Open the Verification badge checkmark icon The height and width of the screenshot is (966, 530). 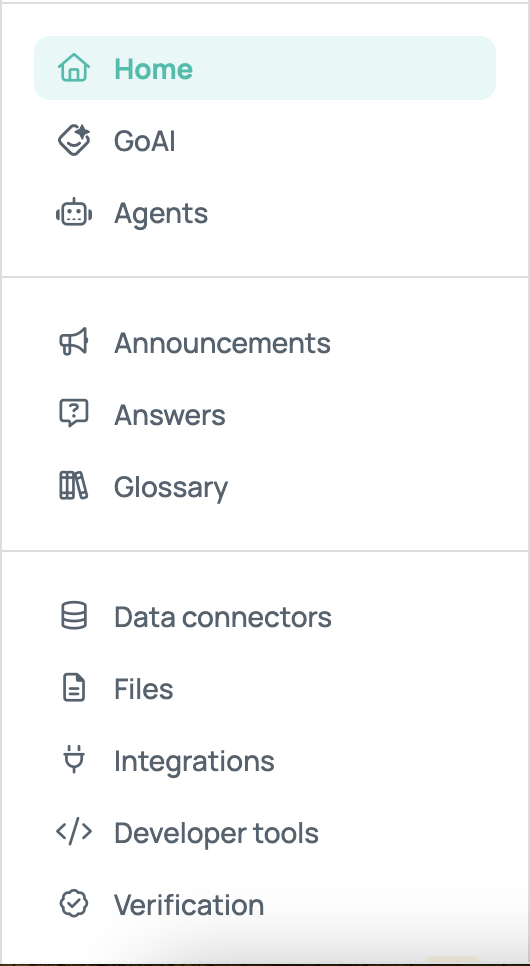[x=74, y=904]
